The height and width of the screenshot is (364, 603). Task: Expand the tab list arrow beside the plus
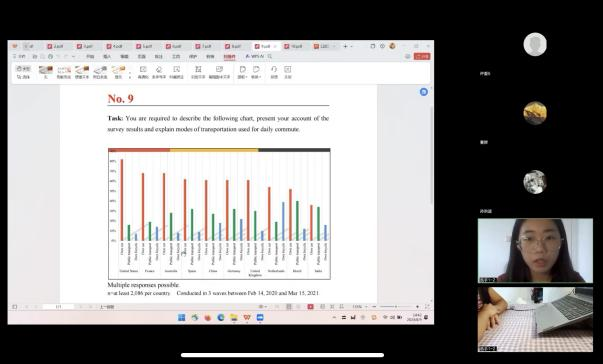click(351, 47)
